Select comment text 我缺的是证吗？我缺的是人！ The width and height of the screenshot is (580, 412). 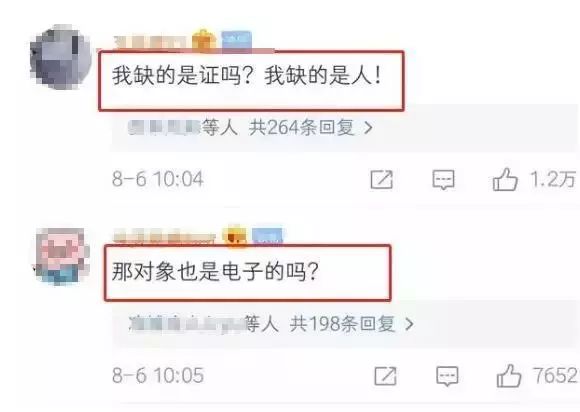click(x=247, y=75)
